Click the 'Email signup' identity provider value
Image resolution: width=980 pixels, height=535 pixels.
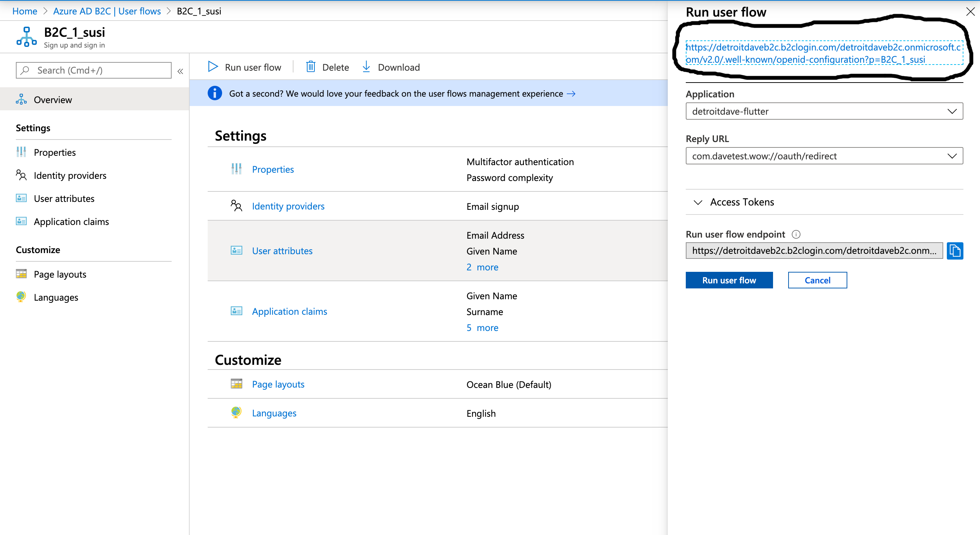point(492,207)
